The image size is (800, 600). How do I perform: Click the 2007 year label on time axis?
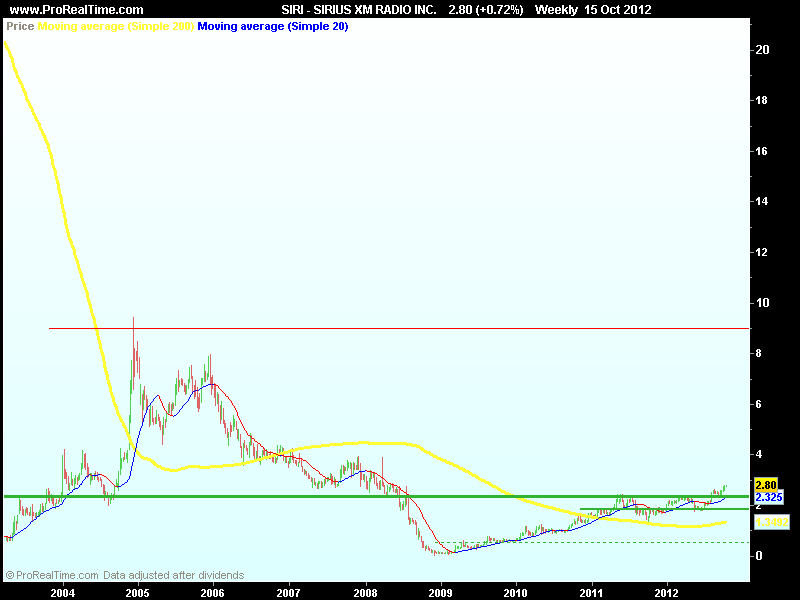tap(288, 593)
